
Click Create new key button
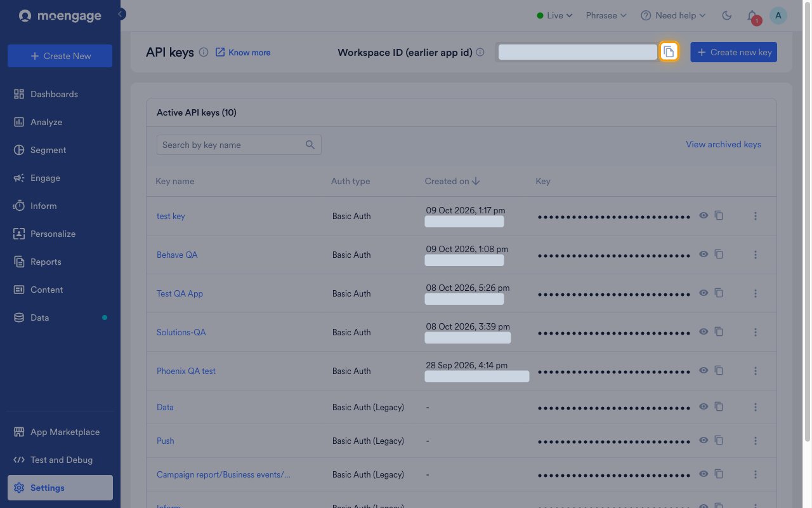click(x=733, y=52)
